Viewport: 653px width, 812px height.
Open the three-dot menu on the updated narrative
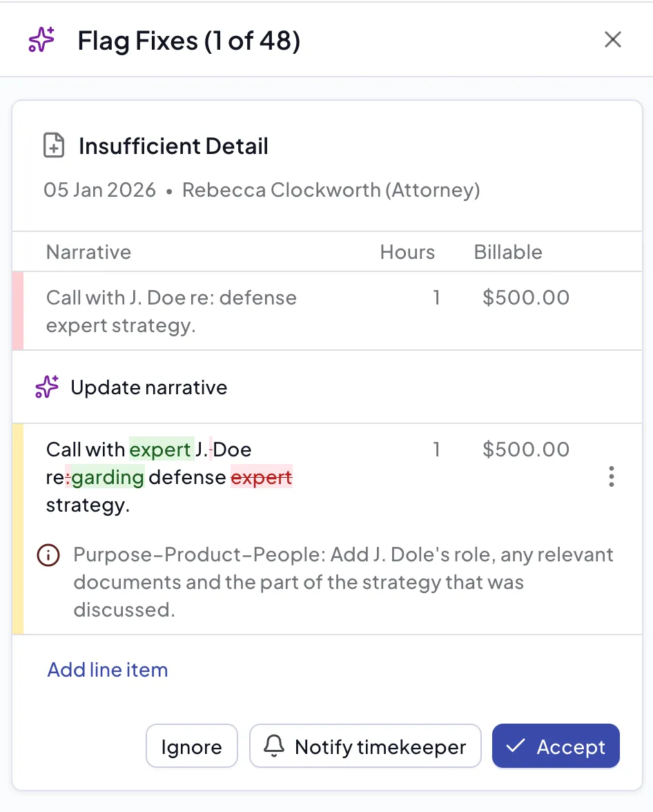612,476
